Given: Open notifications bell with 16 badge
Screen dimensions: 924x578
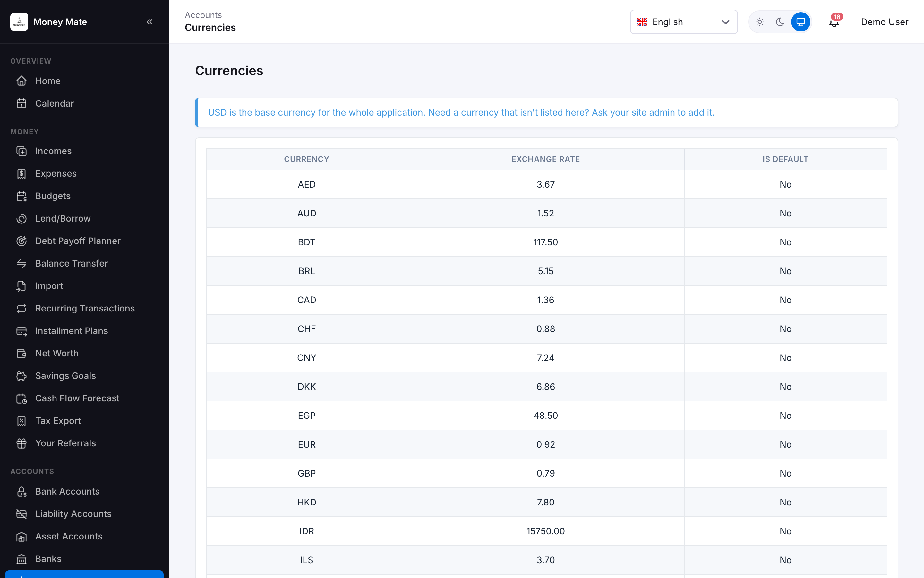Looking at the screenshot, I should coord(834,22).
